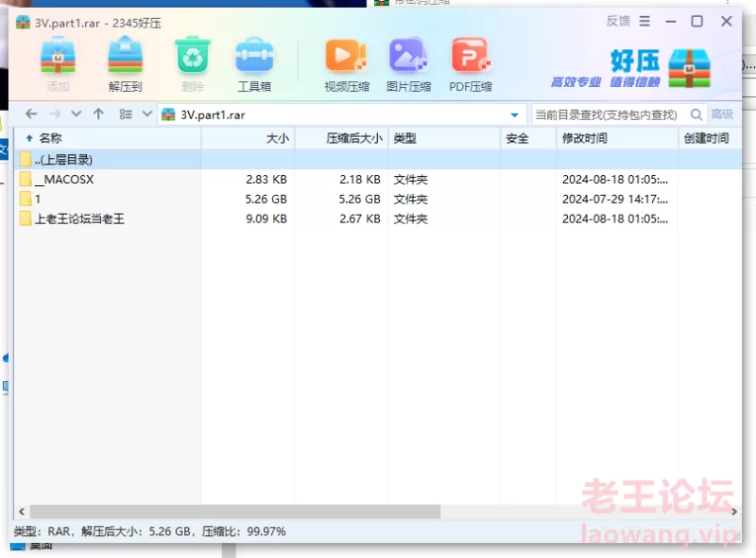
Task: Click folder icon of 上老王论坛当老王
Action: click(26, 218)
